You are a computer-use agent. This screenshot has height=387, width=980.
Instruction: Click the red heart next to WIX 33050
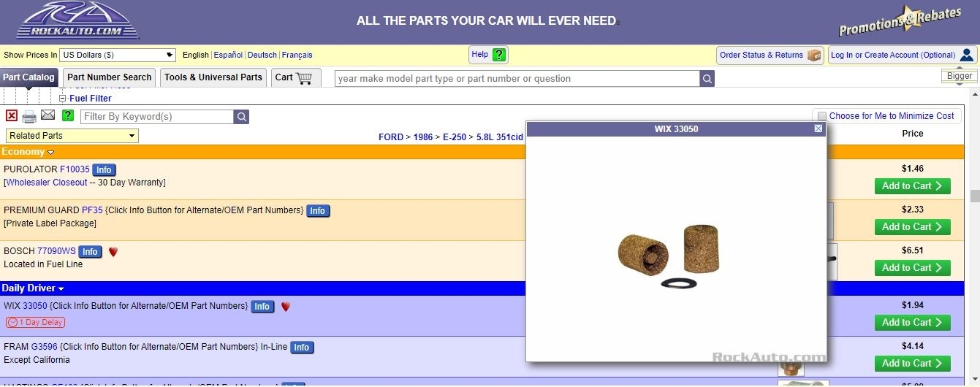tap(286, 307)
